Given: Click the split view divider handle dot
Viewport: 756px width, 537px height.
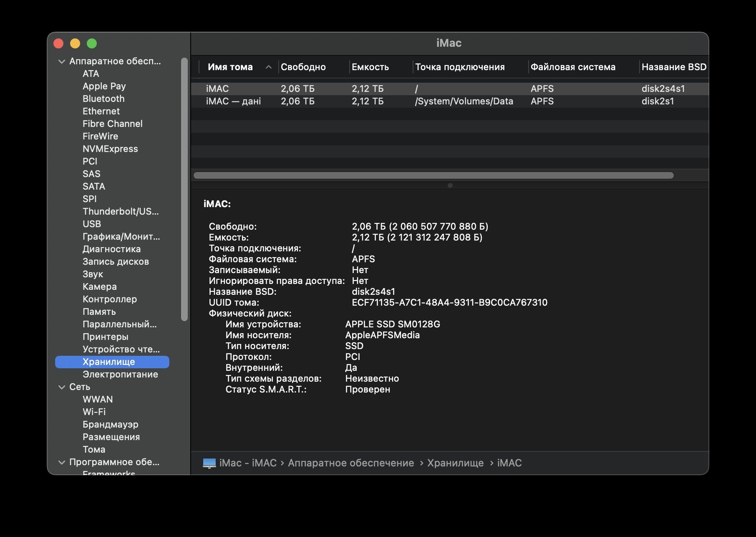Looking at the screenshot, I should click(x=450, y=185).
